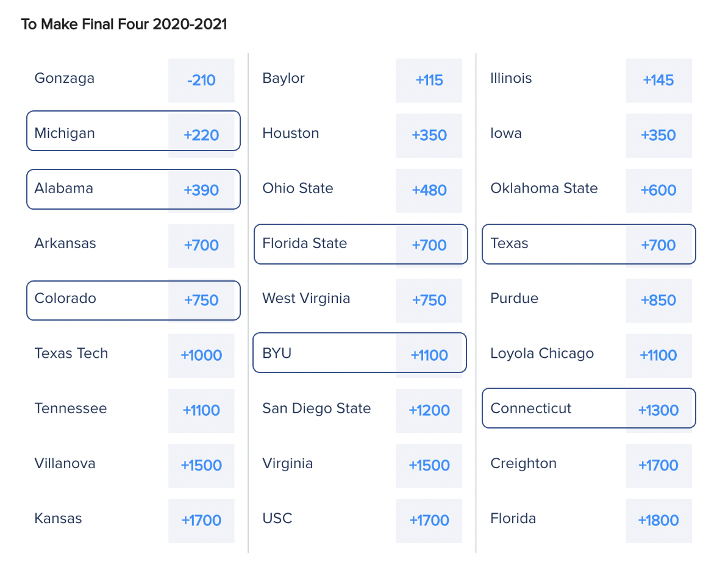728x562 pixels.
Task: Choose Loyola Chicago +1100 odds
Action: [x=658, y=355]
